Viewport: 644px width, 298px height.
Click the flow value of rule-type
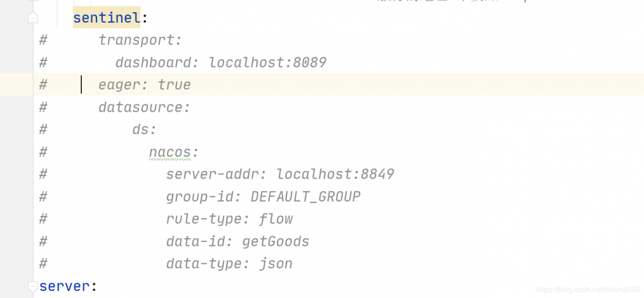pyautogui.click(x=276, y=219)
